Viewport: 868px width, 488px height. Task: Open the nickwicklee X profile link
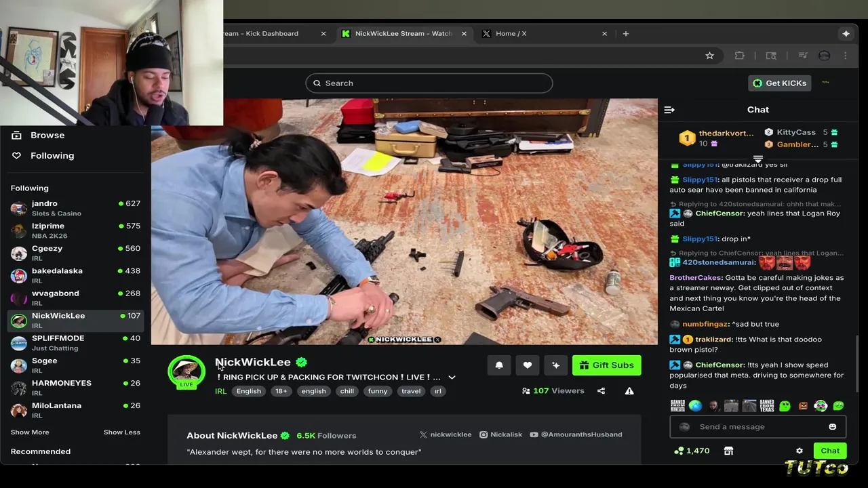446,434
